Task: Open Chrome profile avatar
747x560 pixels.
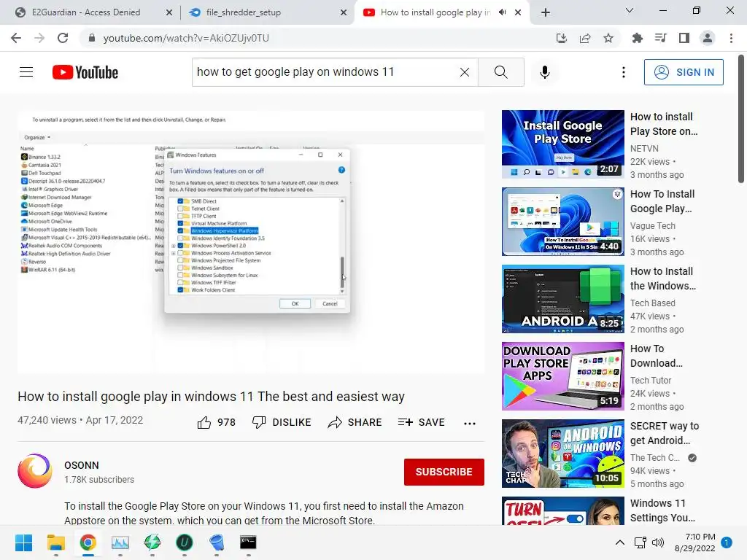Action: point(708,38)
